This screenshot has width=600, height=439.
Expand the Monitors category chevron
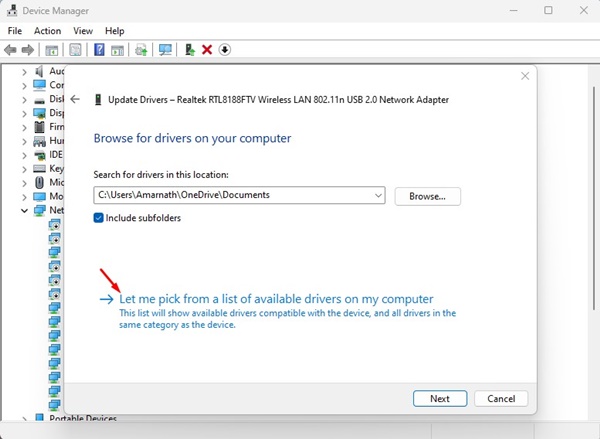click(24, 197)
